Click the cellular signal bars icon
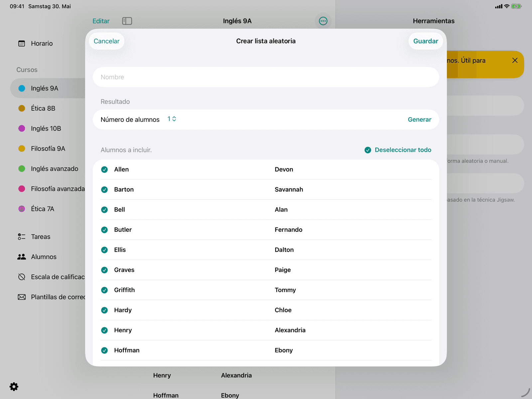Screen dimensions: 532x399 point(498,6)
